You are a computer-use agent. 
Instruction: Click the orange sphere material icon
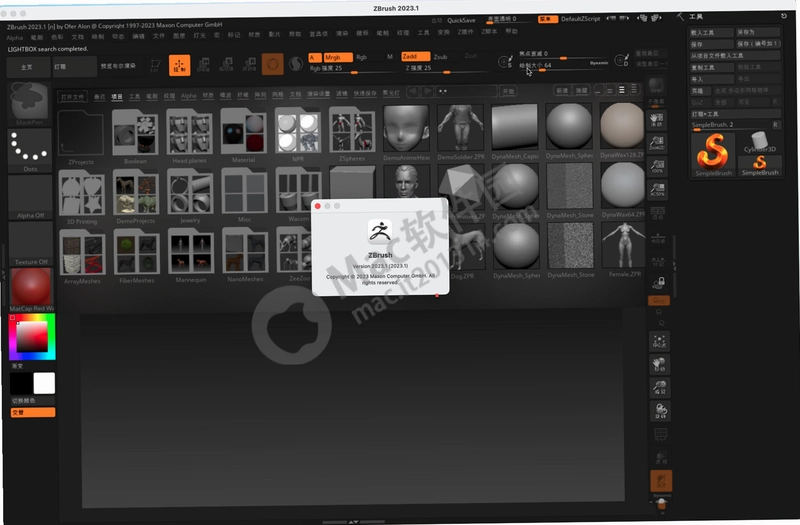click(272, 64)
